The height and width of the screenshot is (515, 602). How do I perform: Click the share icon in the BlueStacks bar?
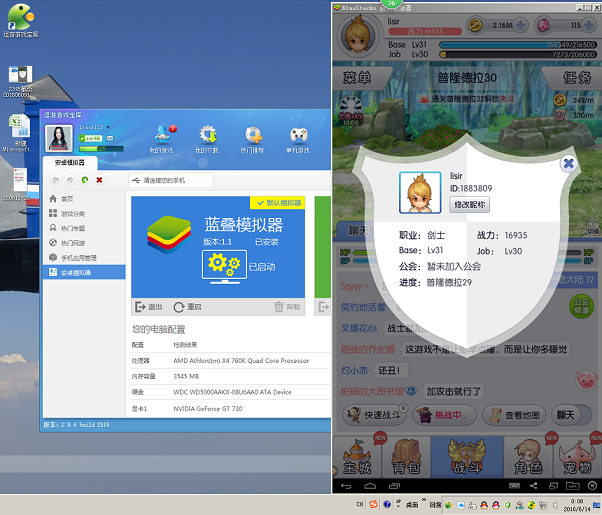[x=534, y=486]
